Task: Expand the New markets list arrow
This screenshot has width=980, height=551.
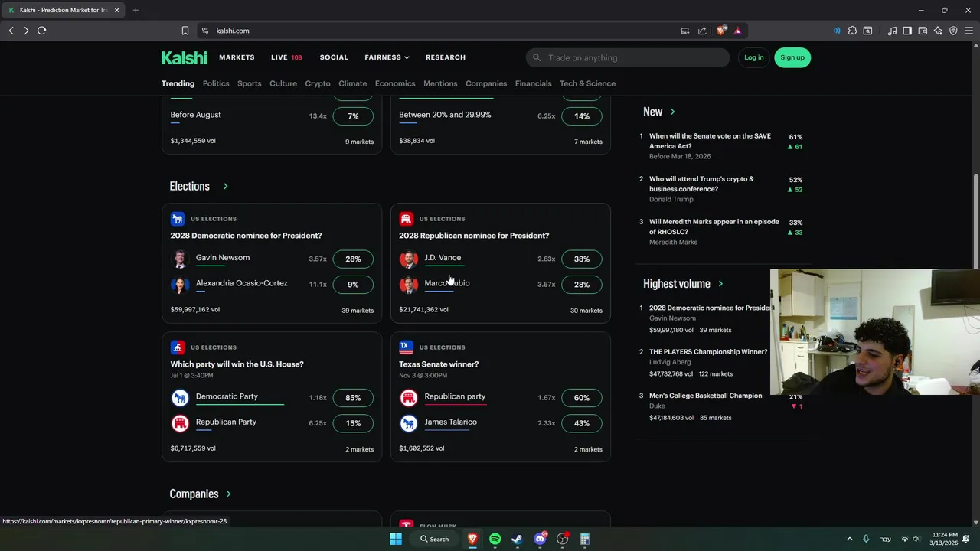Action: [672, 112]
